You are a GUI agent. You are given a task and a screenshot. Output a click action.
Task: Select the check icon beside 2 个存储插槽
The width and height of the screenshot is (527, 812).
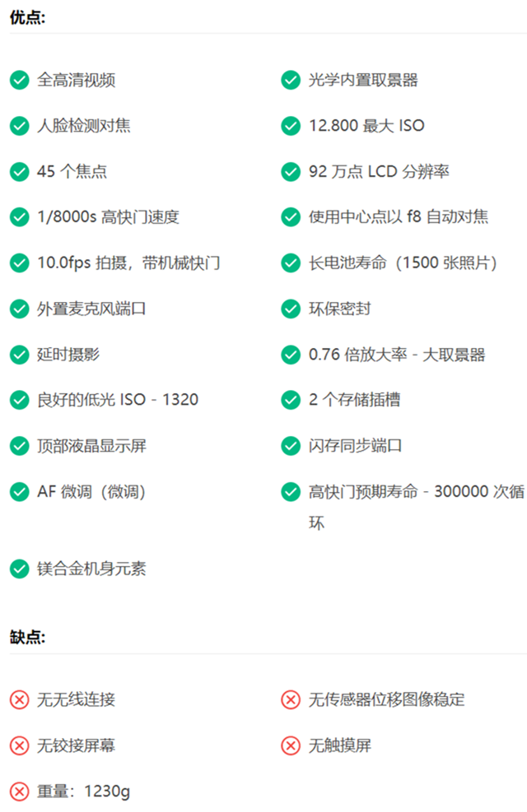click(x=291, y=400)
